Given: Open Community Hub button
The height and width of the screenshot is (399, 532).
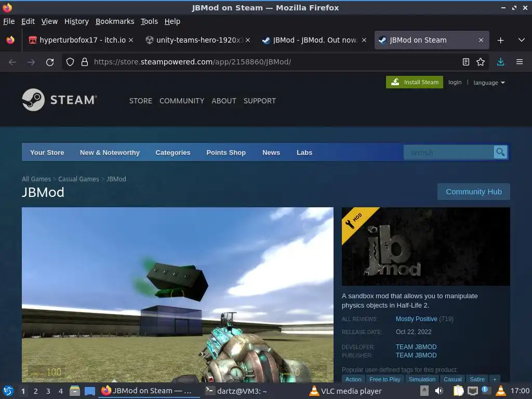Looking at the screenshot, I should 474,192.
